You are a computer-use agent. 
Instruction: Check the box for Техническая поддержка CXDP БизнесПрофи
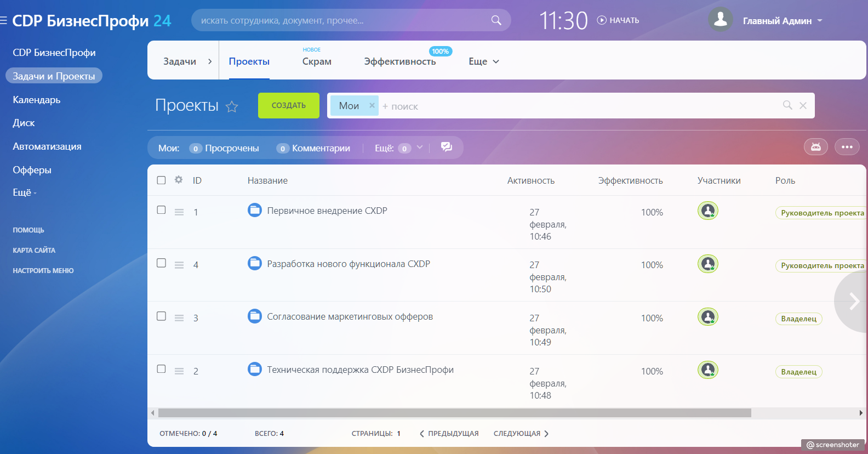pos(161,369)
